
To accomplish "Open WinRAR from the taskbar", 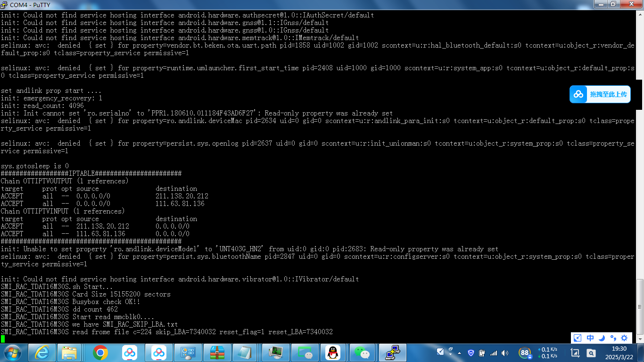I will [x=217, y=352].
